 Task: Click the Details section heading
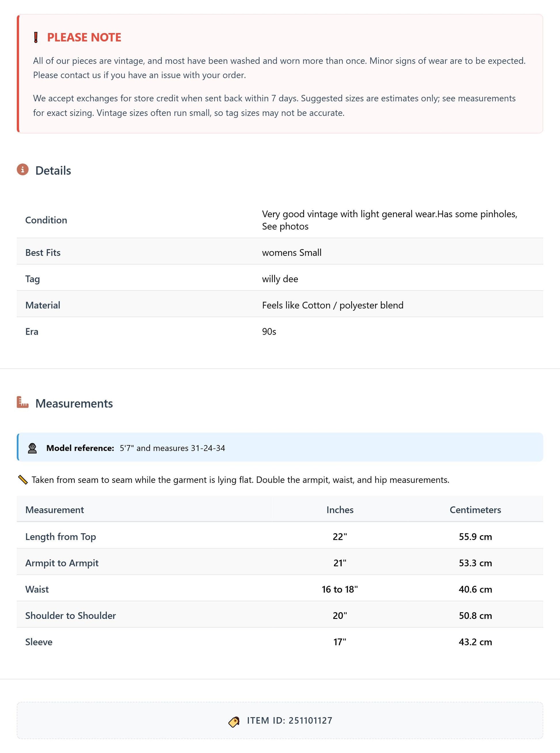coord(53,170)
